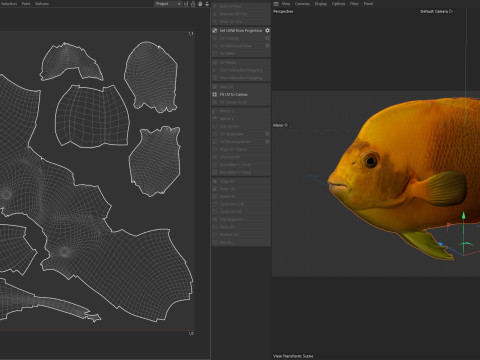The width and height of the screenshot is (480, 360).
Task: Click Fit Canvas to UV
Action: coord(241,102)
